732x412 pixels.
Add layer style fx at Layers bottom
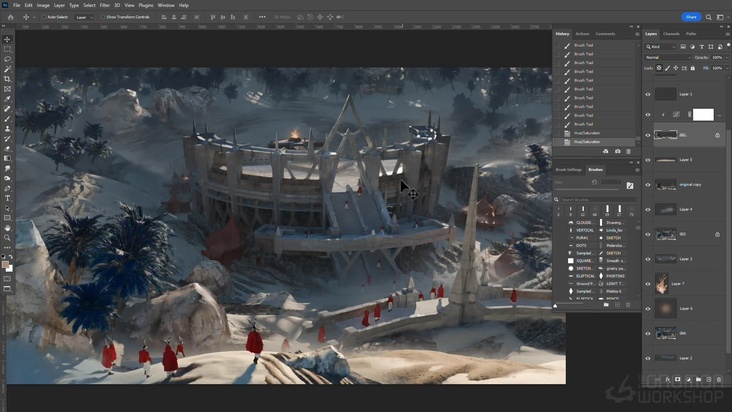pos(668,379)
